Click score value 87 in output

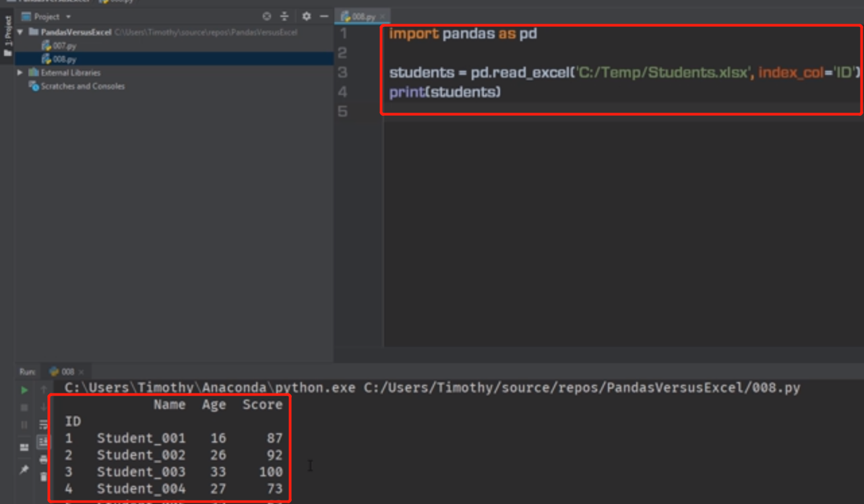coord(275,438)
